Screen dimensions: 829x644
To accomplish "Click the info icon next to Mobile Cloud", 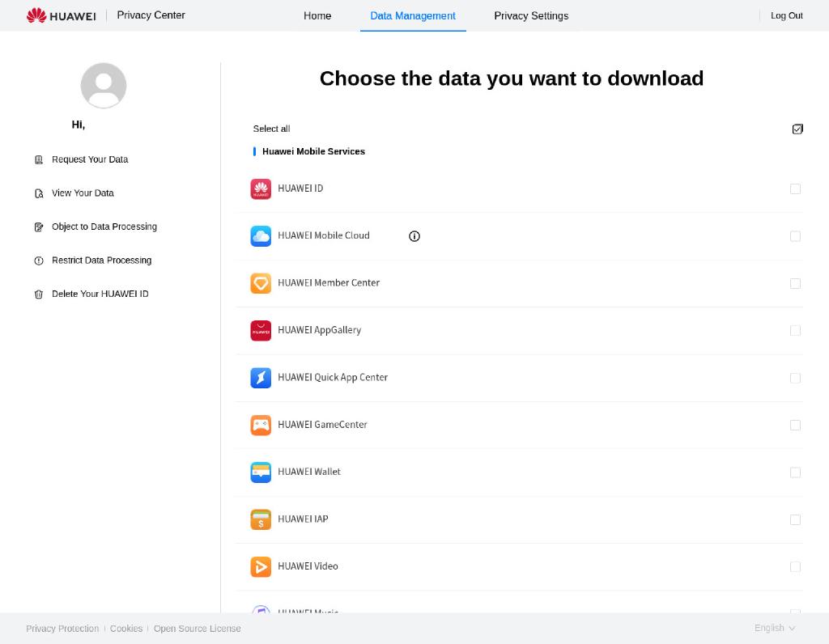I will tap(414, 235).
